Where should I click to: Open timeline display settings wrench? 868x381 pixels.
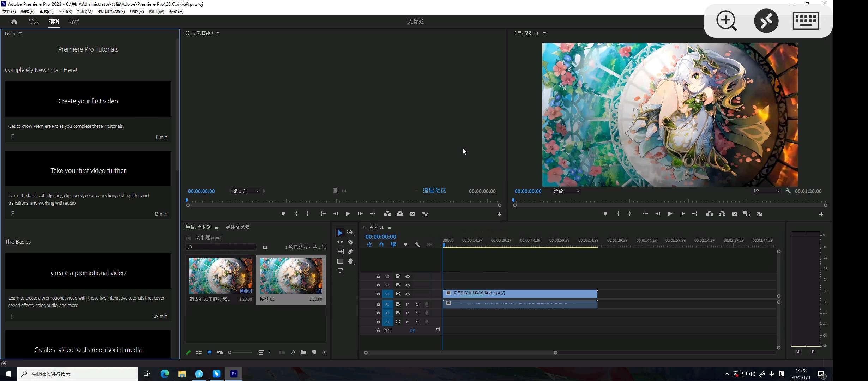[x=417, y=244]
